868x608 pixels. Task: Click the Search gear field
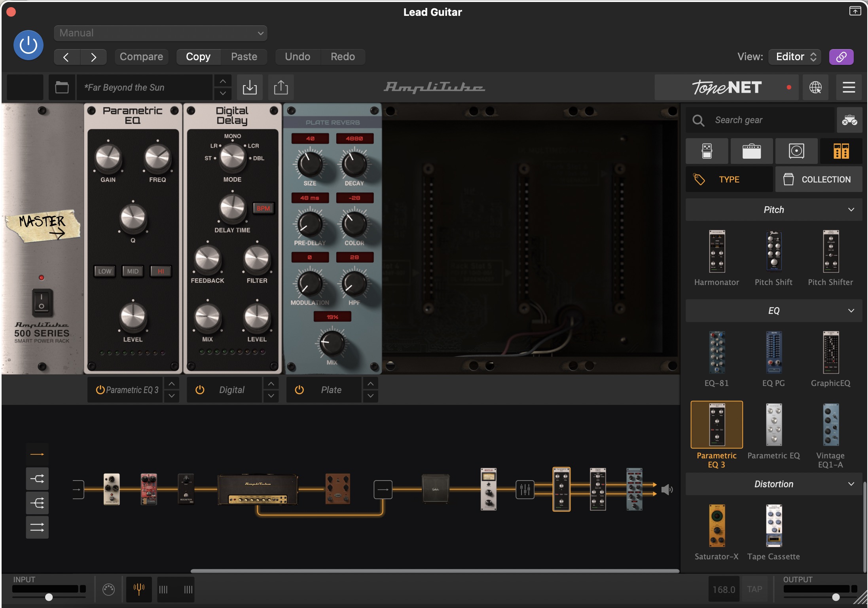[760, 120]
